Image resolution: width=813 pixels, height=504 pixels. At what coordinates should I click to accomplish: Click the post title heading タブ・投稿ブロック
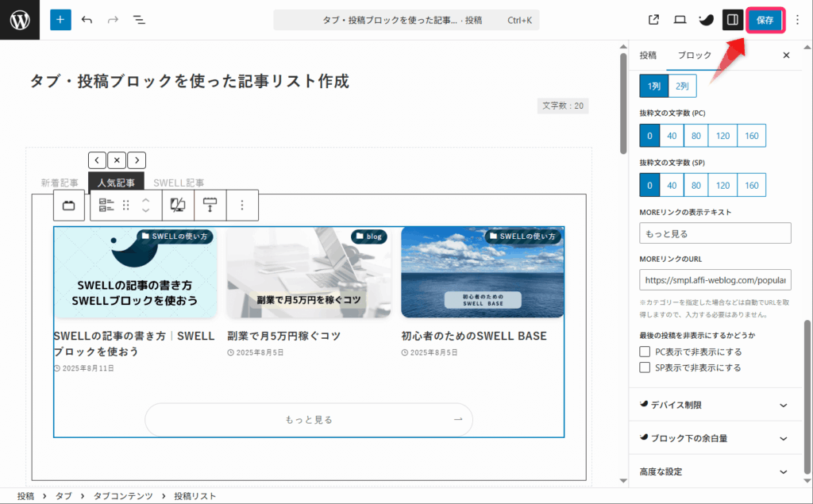[x=190, y=82]
